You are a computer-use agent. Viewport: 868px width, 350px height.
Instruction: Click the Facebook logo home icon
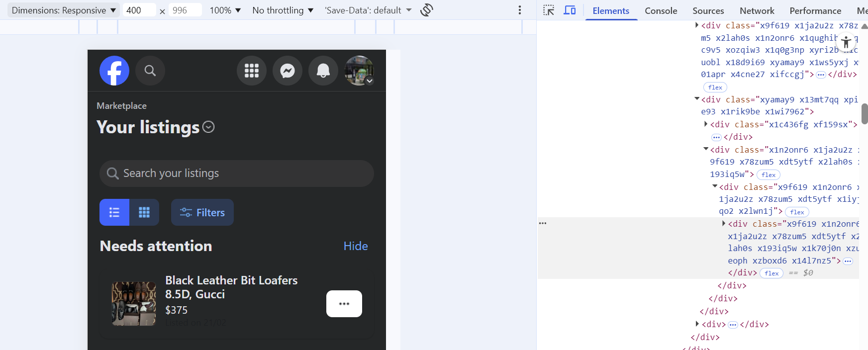pos(114,71)
